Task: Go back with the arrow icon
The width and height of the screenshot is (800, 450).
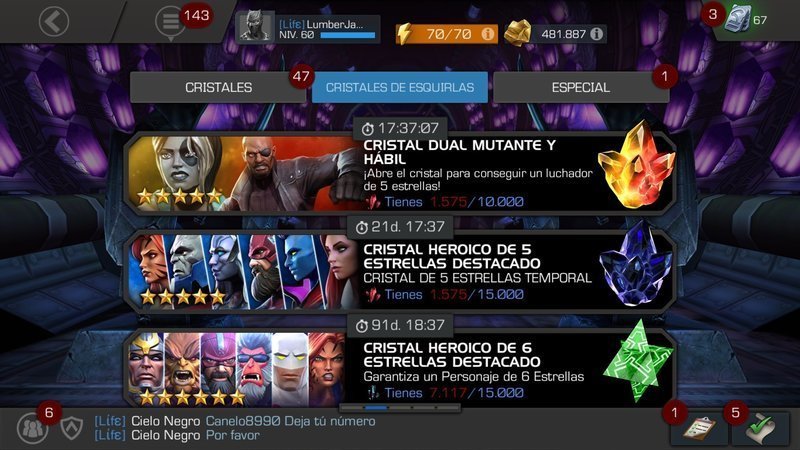Action: tap(54, 21)
